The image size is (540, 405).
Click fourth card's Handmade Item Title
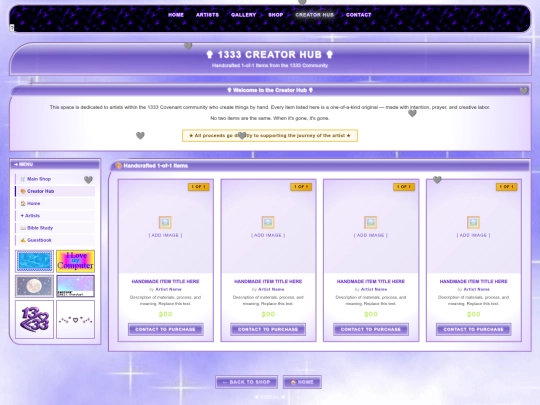click(473, 281)
